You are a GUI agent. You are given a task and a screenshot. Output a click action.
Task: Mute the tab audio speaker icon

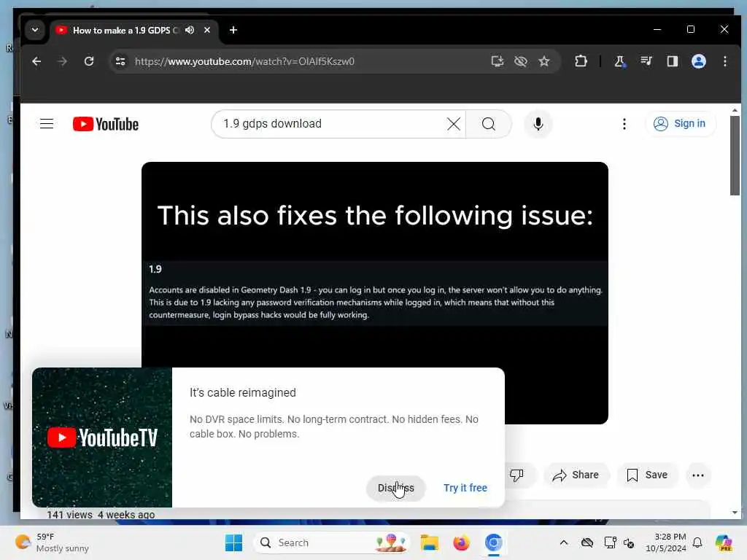[190, 30]
